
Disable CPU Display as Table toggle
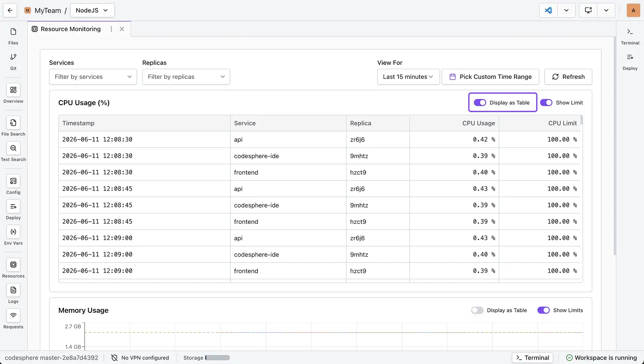pos(480,102)
